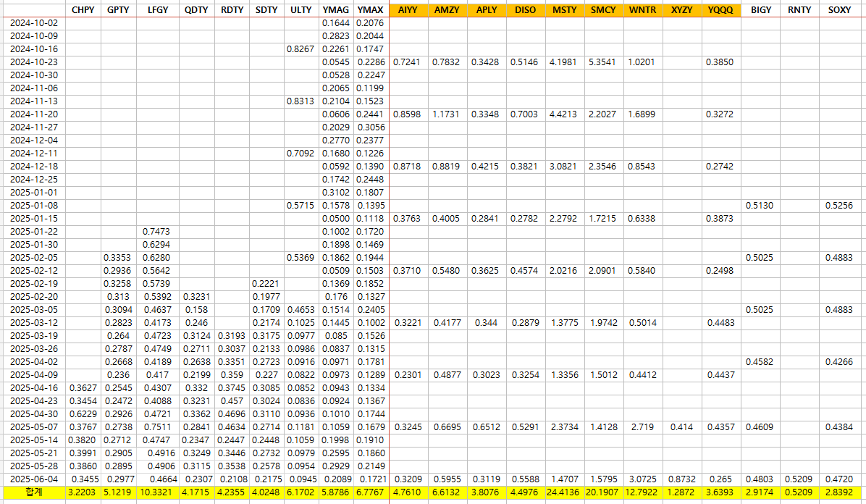
Task: Select WNTR total 12.7922
Action: (642, 492)
